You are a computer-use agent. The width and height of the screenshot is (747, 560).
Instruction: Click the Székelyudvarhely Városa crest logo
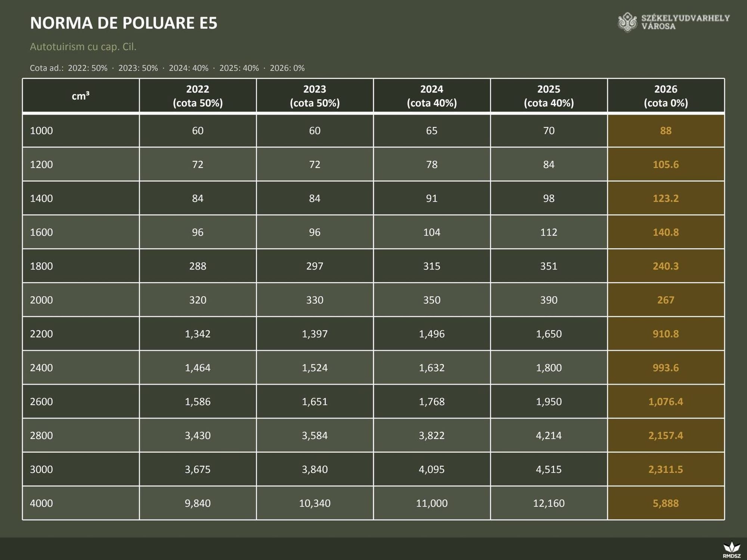pyautogui.click(x=627, y=22)
